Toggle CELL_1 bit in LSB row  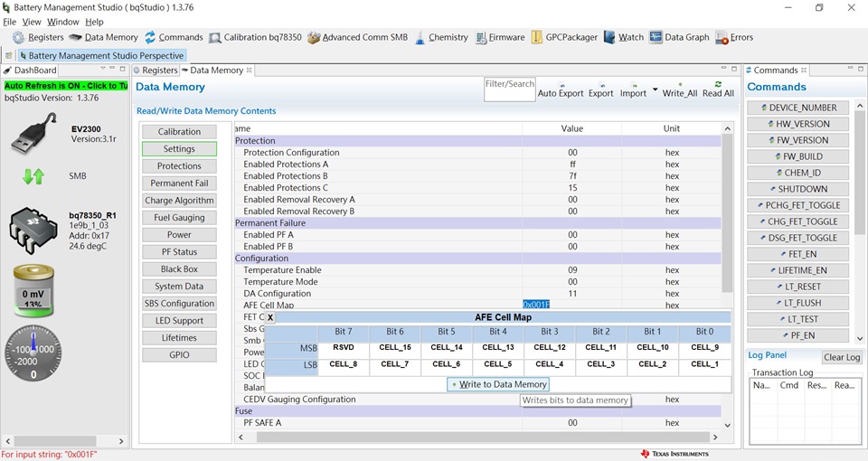point(704,364)
